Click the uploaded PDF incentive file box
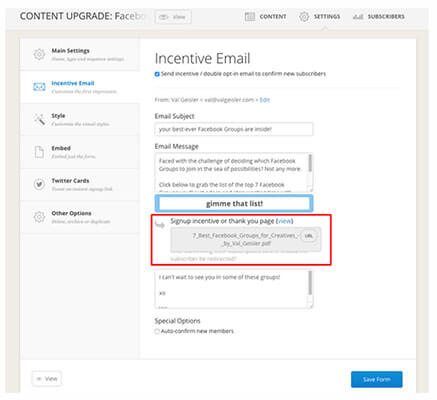The width and height of the screenshot is (437, 400). coord(246,239)
